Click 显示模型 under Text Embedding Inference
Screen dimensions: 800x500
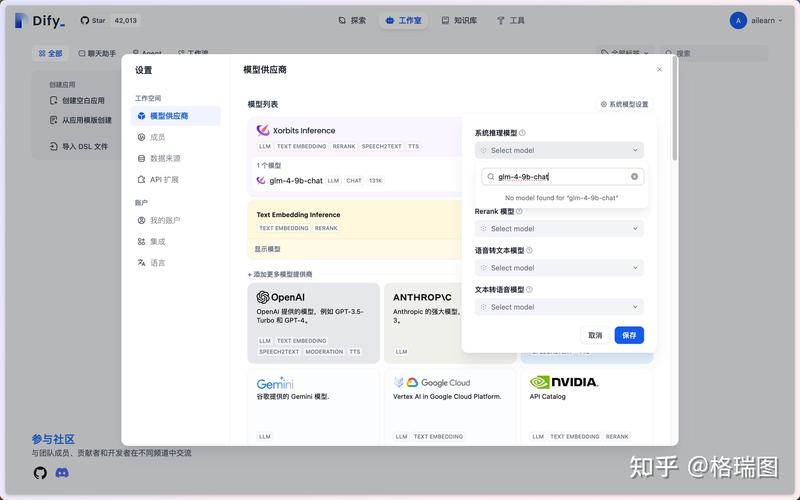tap(267, 249)
